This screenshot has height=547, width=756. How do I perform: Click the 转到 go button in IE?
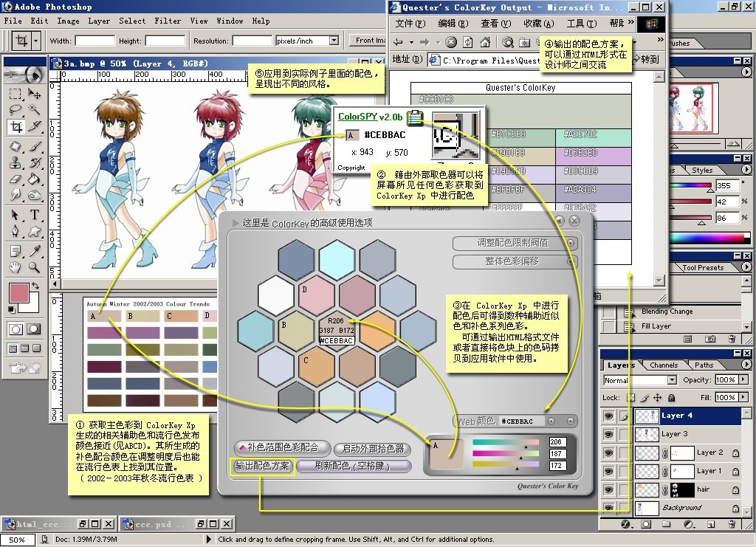(x=645, y=59)
